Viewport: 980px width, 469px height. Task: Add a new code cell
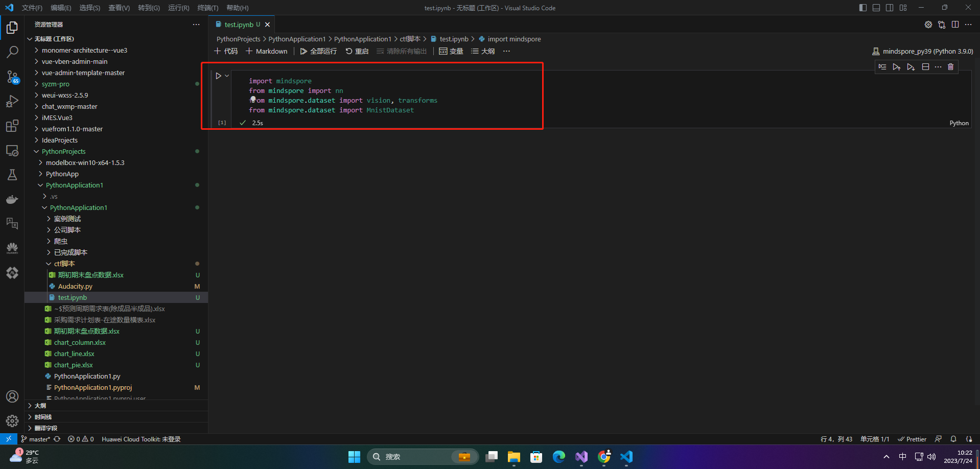[x=226, y=51]
